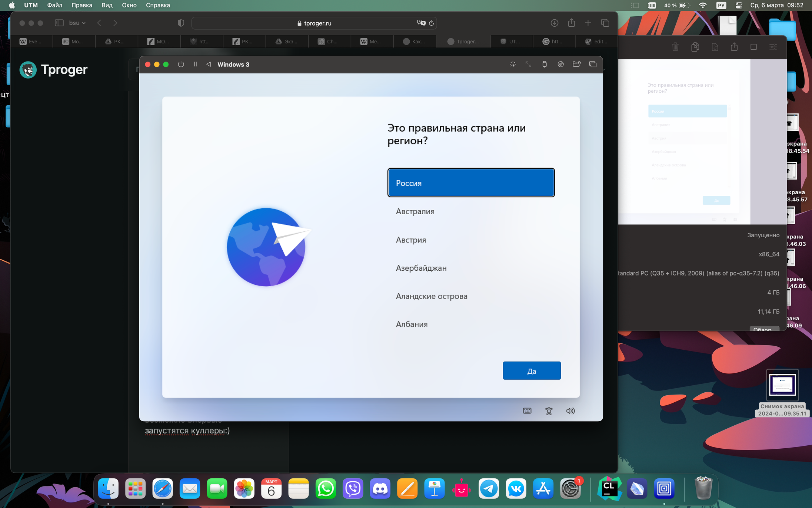812x508 pixels.
Task: Confirm region with the Да button
Action: [532, 371]
